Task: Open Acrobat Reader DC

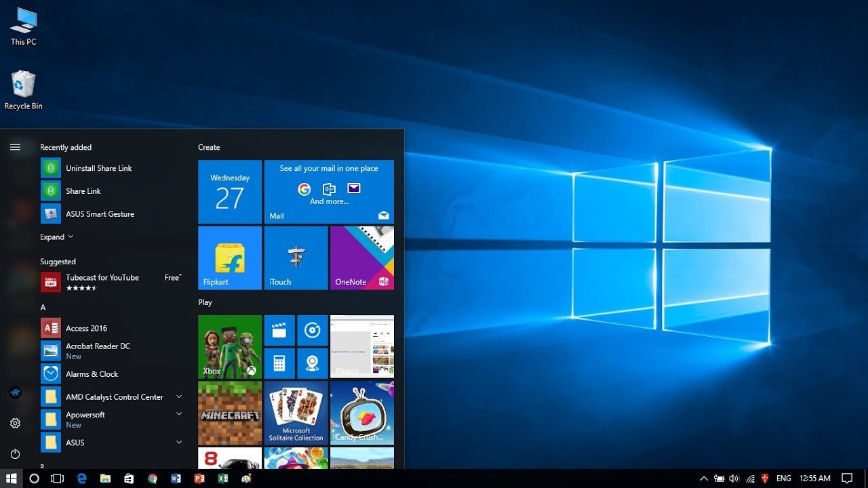Action: [x=113, y=351]
